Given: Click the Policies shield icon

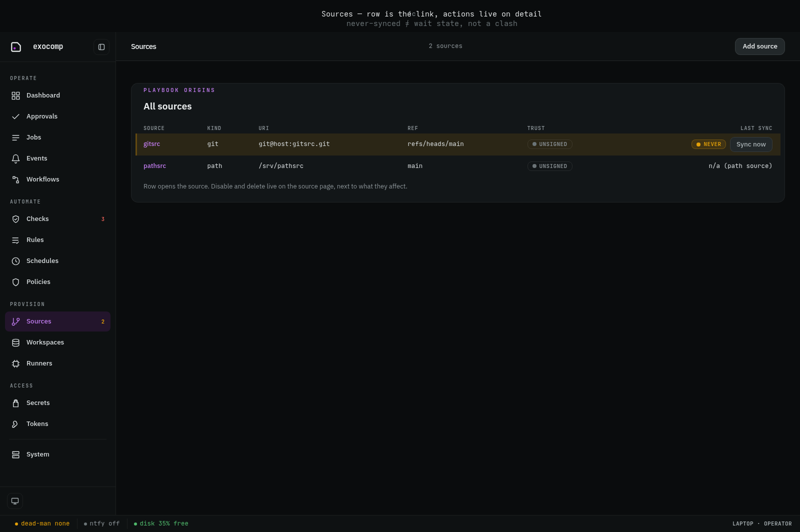Looking at the screenshot, I should (x=16, y=282).
